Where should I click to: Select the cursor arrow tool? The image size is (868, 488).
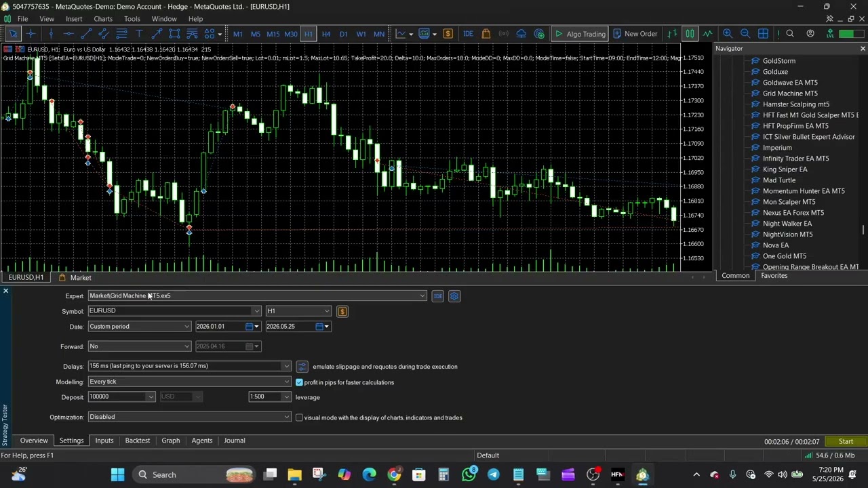tap(13, 34)
